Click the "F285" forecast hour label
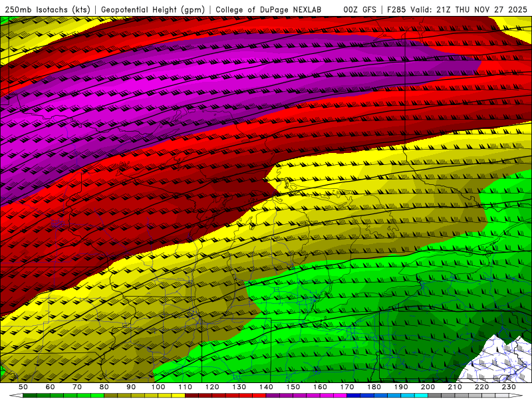This screenshot has height=399, width=532. click(x=396, y=9)
